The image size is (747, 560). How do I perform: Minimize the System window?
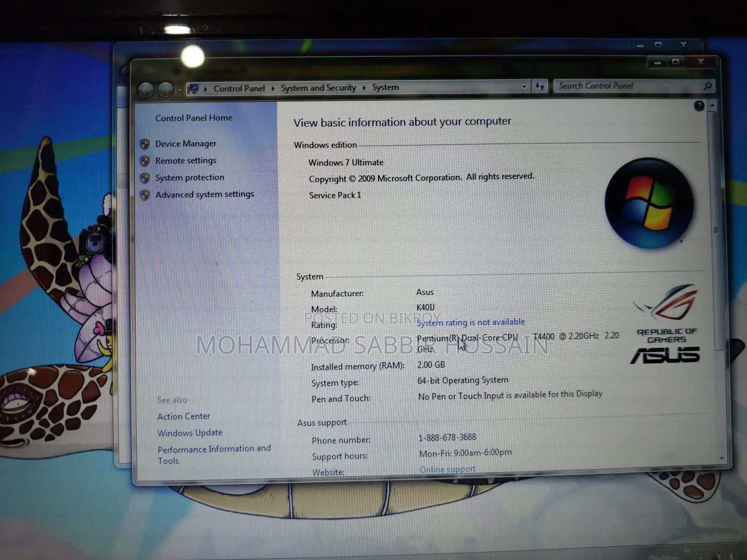point(657,62)
